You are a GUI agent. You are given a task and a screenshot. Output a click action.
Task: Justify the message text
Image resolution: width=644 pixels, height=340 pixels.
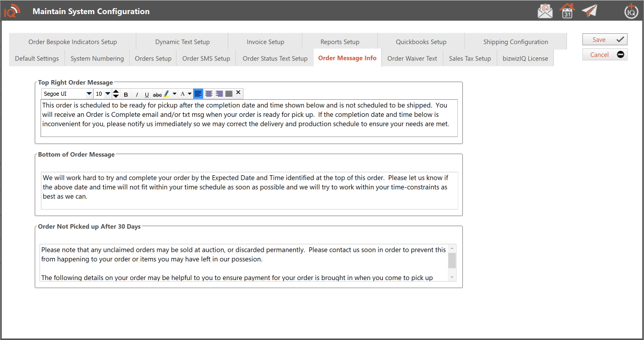coord(229,94)
